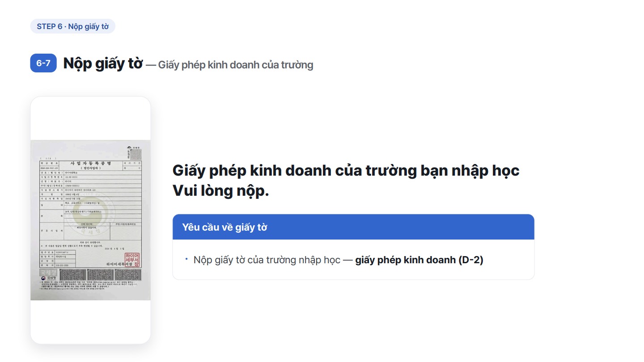Click the STEP 6 · Nộp giấy tờ pill
The image size is (644, 362).
point(73,26)
